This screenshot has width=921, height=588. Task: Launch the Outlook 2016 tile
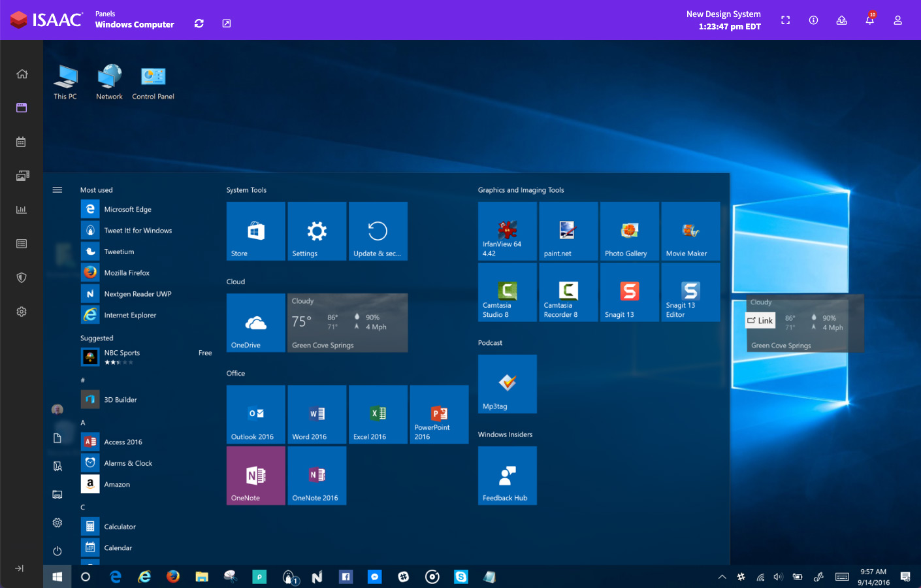click(256, 414)
